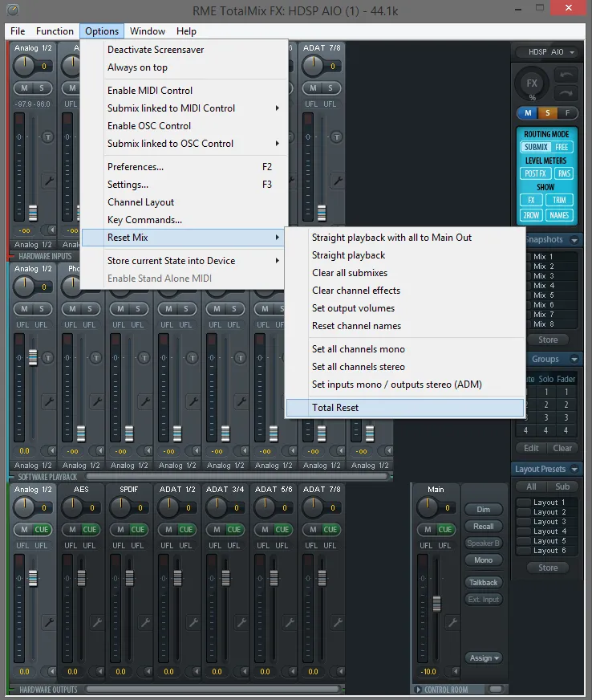This screenshot has width=592, height=700.
Task: Switch routing mode to FREE
Action: [562, 147]
